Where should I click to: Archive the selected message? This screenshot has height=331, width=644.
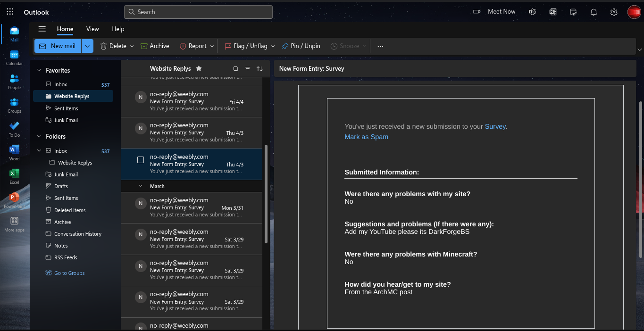155,46
